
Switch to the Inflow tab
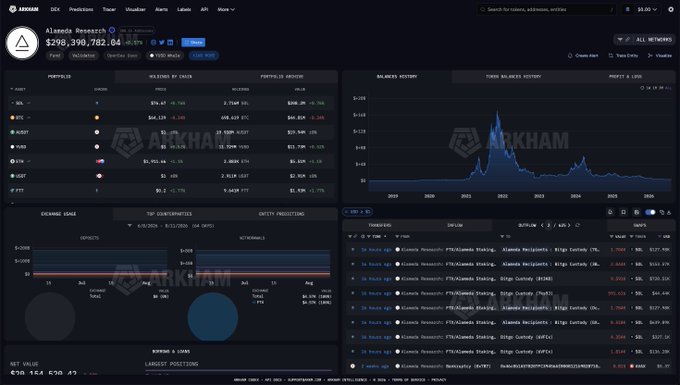(x=455, y=225)
